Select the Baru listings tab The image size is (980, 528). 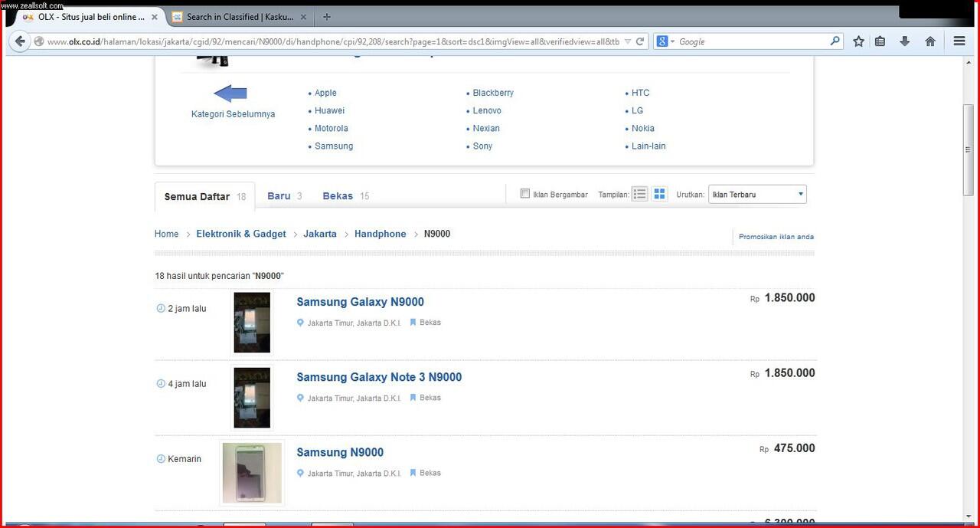pyautogui.click(x=285, y=196)
